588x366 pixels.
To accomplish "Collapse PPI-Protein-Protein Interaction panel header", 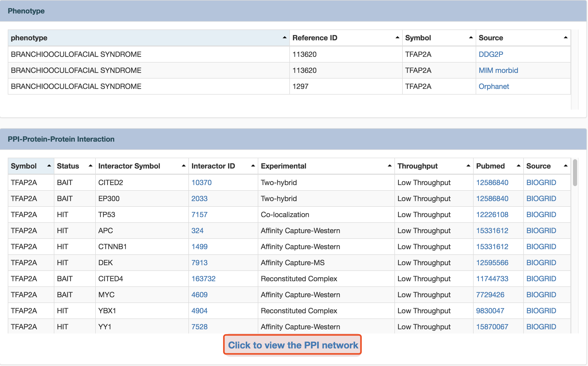I will (61, 139).
